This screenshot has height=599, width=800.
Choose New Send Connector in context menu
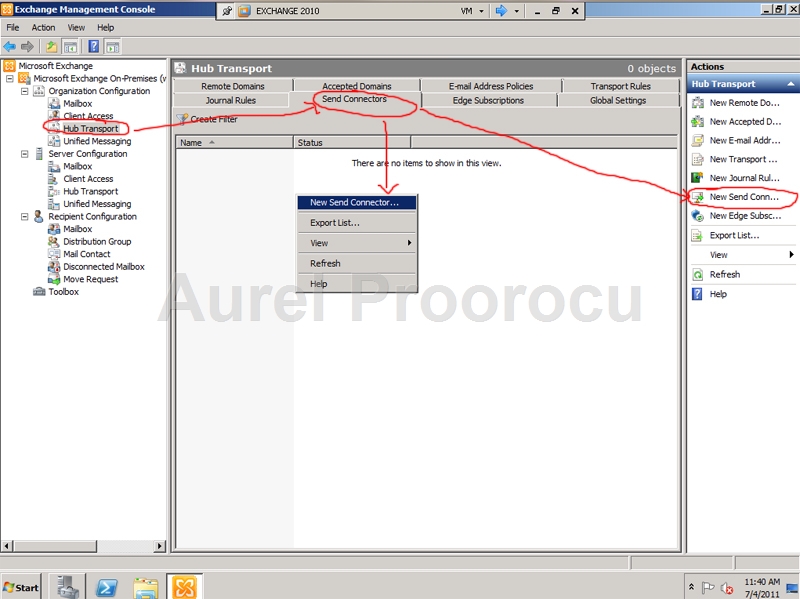(x=357, y=203)
